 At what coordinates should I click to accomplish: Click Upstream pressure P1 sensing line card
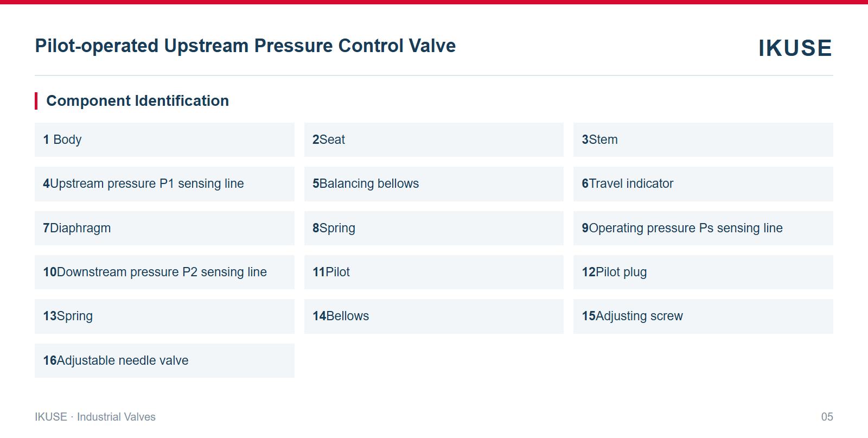[x=164, y=184]
